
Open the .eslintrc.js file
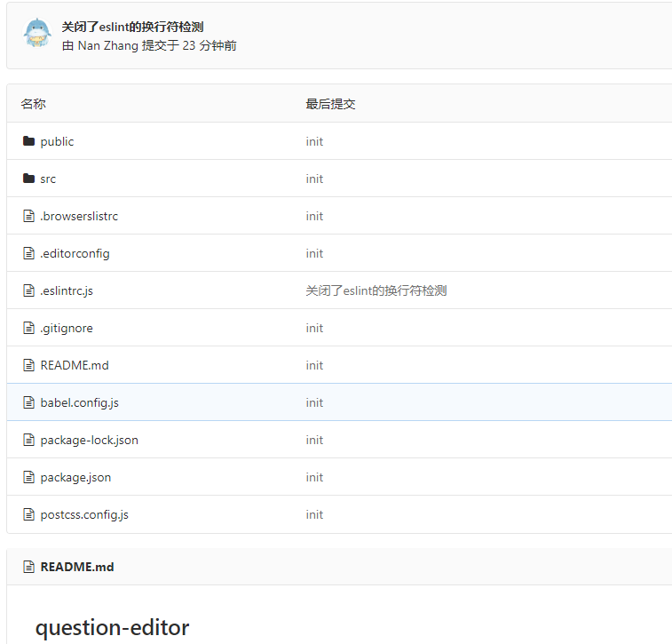[67, 290]
